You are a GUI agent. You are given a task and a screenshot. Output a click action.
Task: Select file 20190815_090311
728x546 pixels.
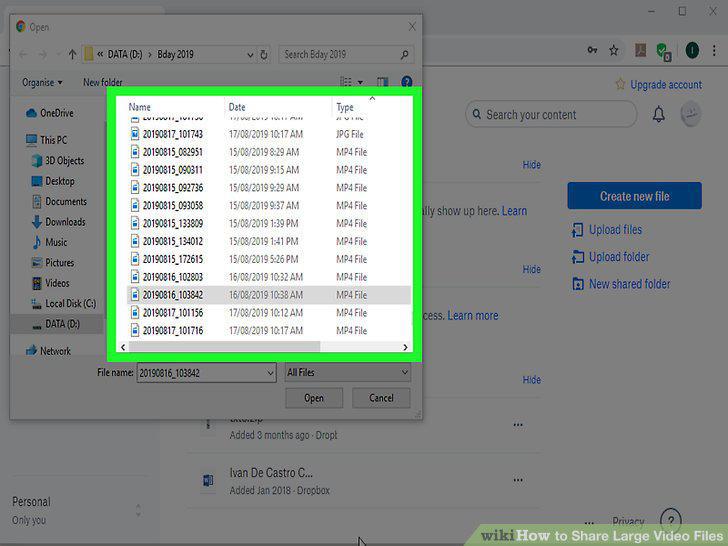tap(268, 170)
